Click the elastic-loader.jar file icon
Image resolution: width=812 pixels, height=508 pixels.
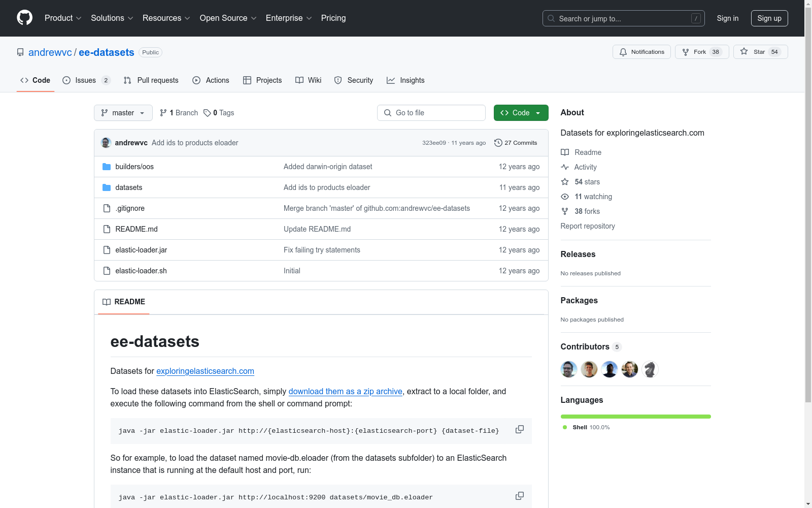107,250
